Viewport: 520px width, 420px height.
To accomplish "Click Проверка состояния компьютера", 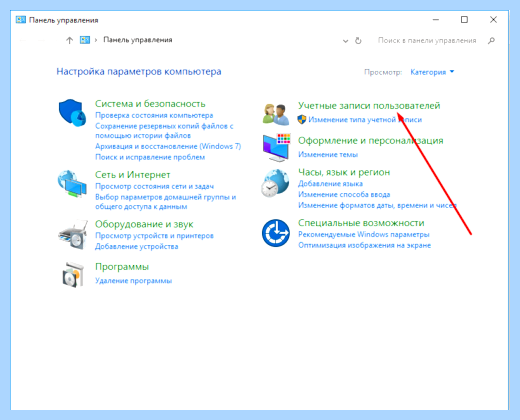I will 154,115.
